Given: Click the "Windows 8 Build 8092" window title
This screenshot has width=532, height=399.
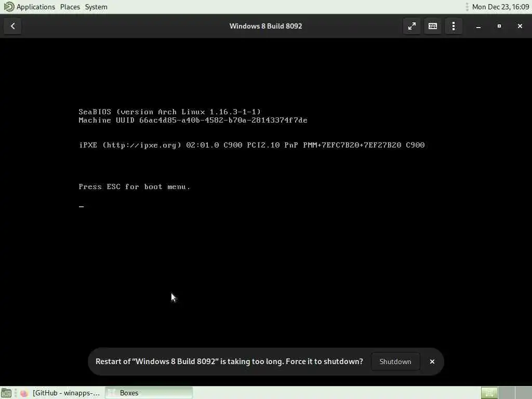Looking at the screenshot, I should tap(265, 26).
